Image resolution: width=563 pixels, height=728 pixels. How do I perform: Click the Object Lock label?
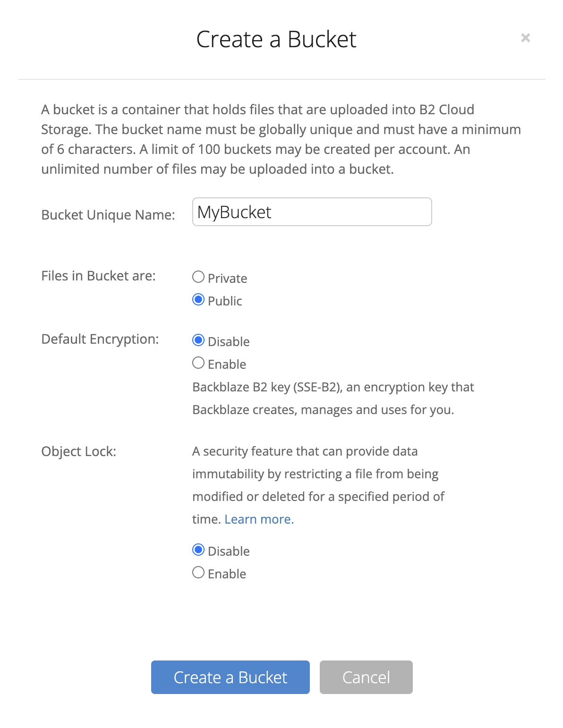(78, 451)
